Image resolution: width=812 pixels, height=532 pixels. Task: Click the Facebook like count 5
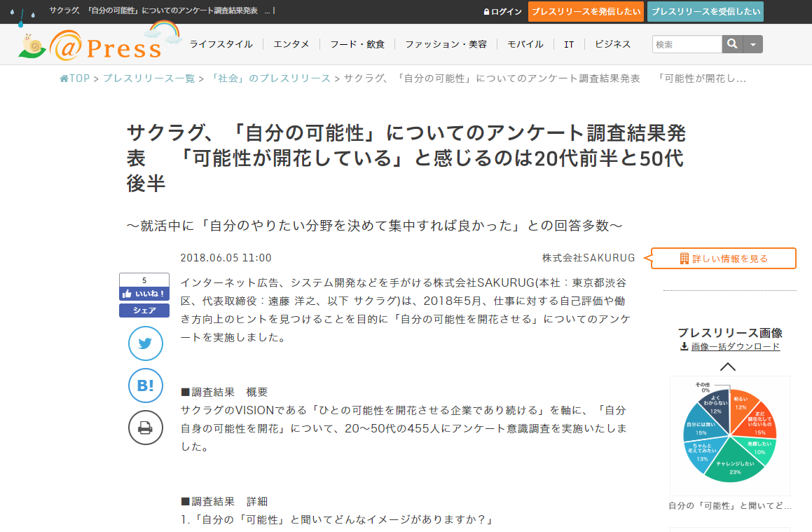[x=144, y=280]
